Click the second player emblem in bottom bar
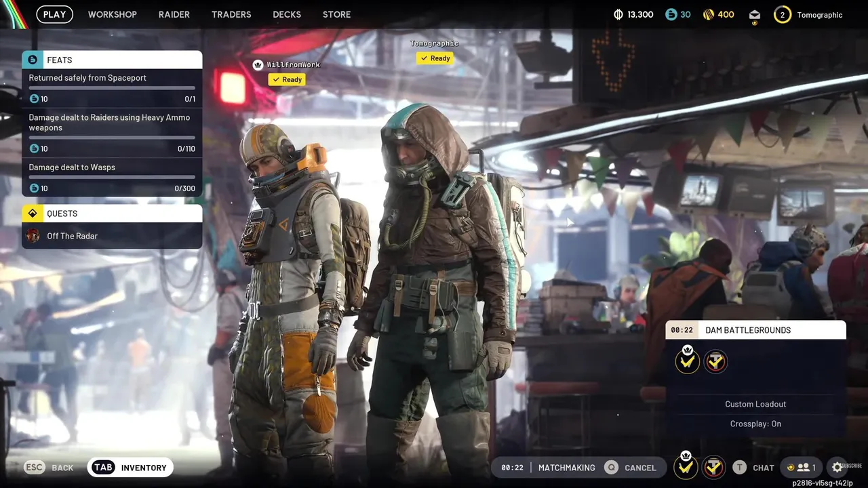 [x=713, y=467]
